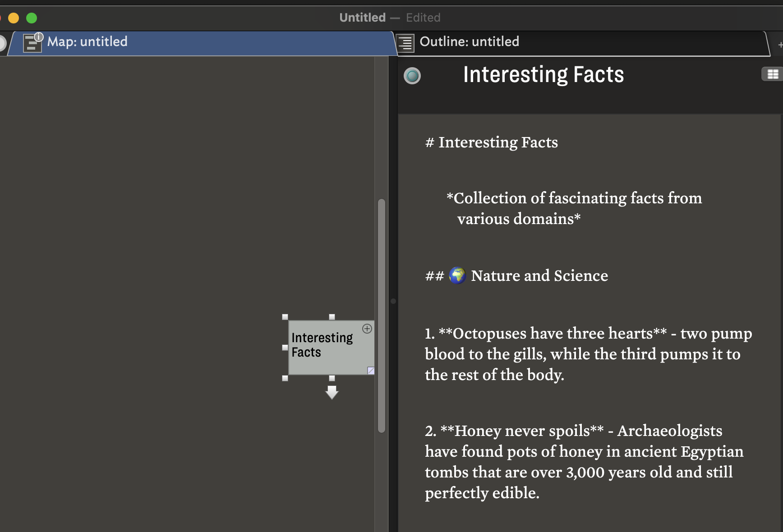Click the 'Honey never spoils' paragraph
This screenshot has height=532, width=783.
[584, 462]
